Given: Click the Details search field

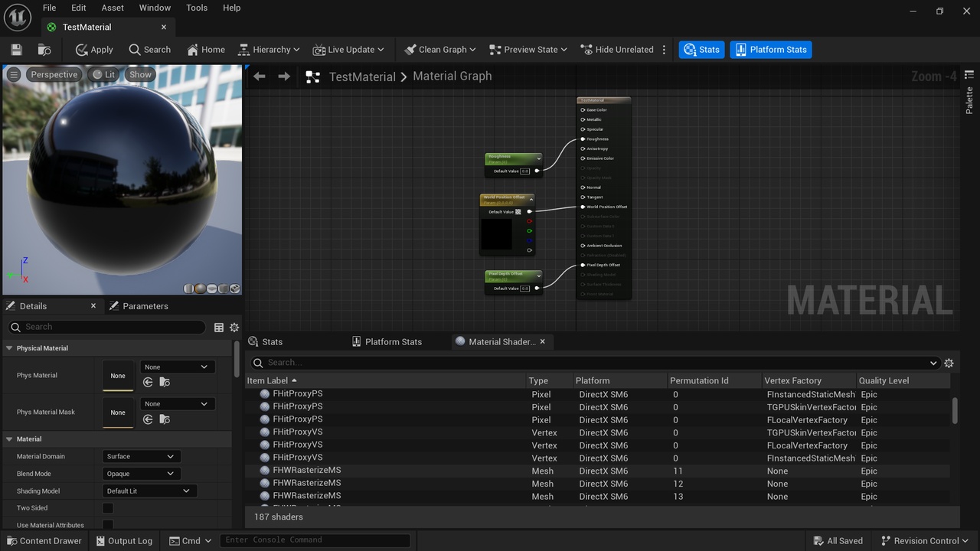Looking at the screenshot, I should click(x=107, y=327).
